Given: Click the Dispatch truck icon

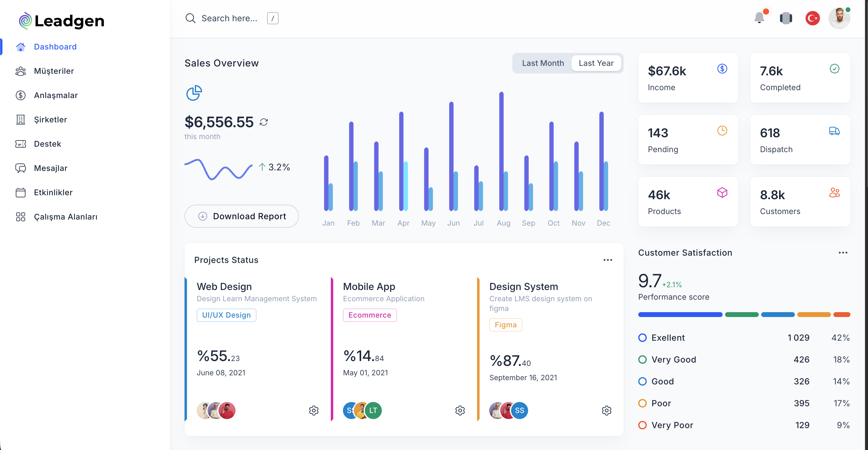Looking at the screenshot, I should (x=834, y=131).
